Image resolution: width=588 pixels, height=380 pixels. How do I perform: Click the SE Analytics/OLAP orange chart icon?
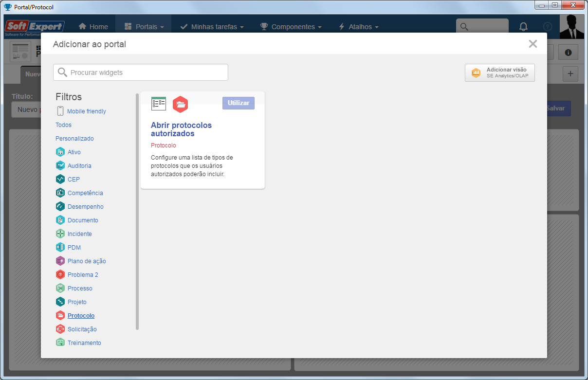[476, 73]
